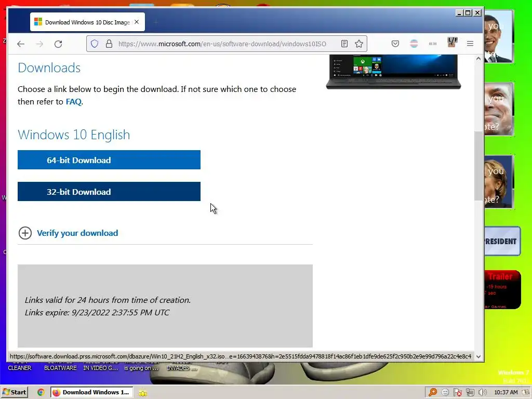Start the 32-bit Download
This screenshot has height=399, width=532.
pyautogui.click(x=109, y=192)
